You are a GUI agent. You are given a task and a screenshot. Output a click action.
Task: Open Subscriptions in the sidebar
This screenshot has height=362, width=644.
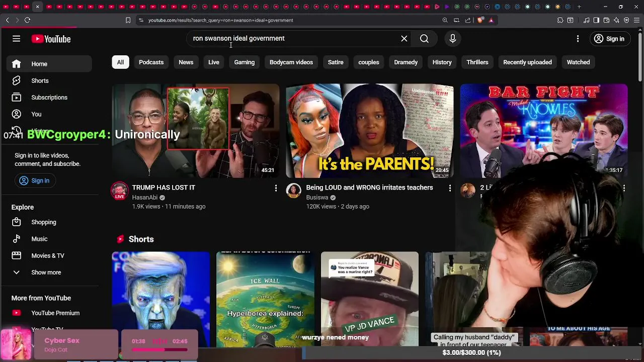[49, 98]
